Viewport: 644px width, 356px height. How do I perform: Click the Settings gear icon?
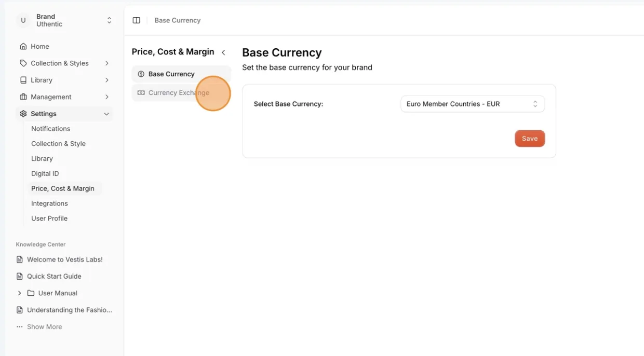[23, 114]
